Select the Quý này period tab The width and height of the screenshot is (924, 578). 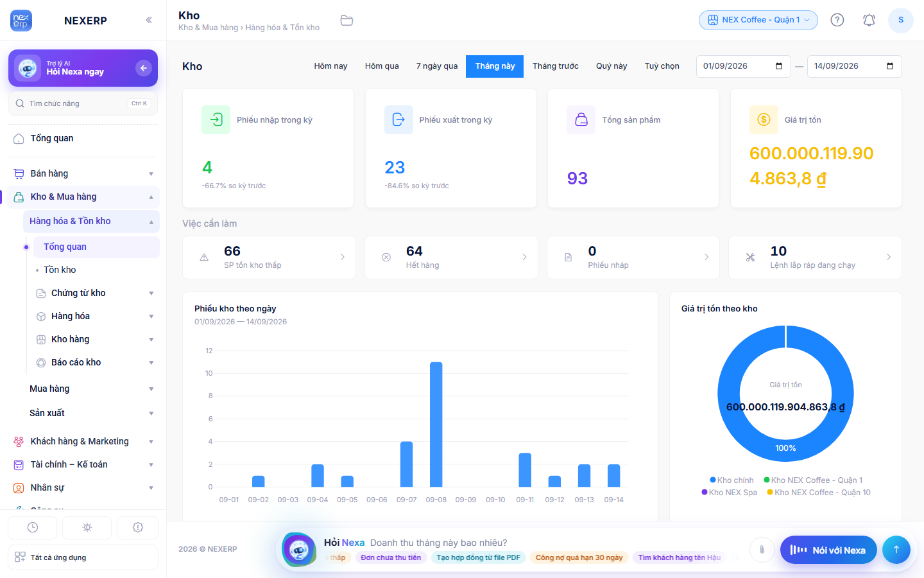(x=612, y=66)
